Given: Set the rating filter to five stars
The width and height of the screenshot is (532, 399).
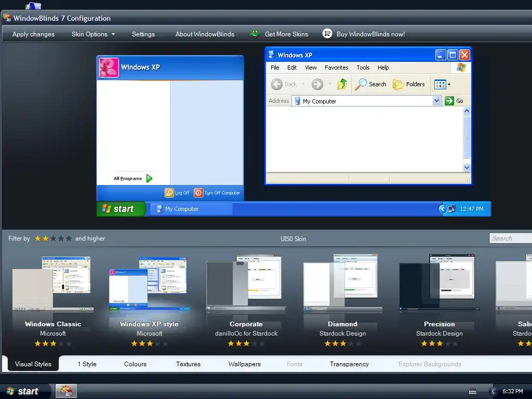Looking at the screenshot, I should (x=69, y=238).
